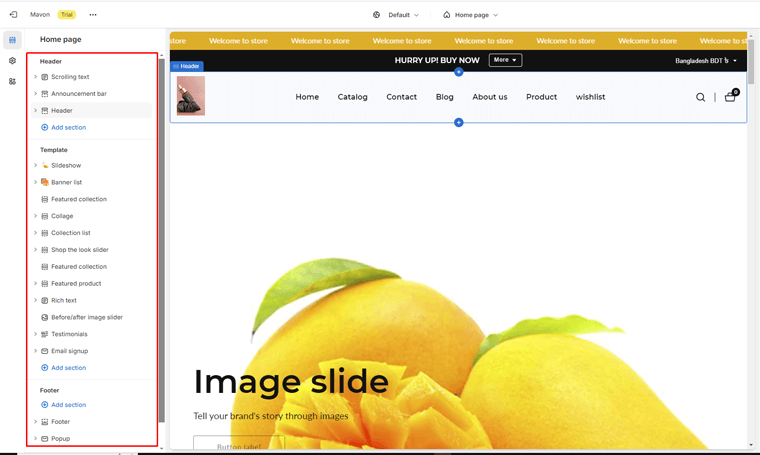Screen dimensions: 760x455
Task: Add section under Template group
Action: point(63,368)
